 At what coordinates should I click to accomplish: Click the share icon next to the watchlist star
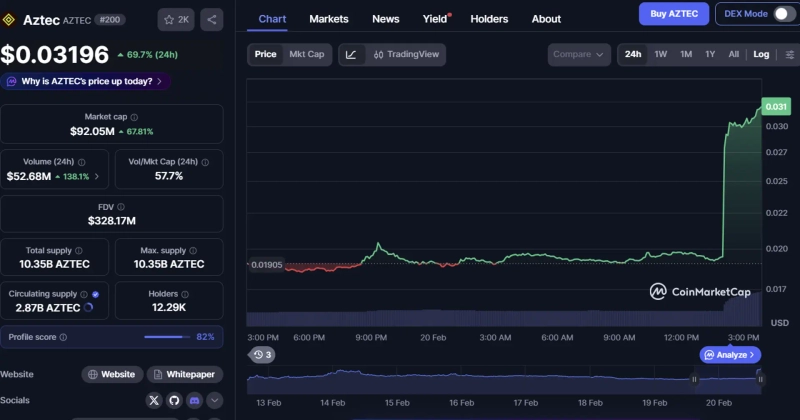(x=211, y=19)
